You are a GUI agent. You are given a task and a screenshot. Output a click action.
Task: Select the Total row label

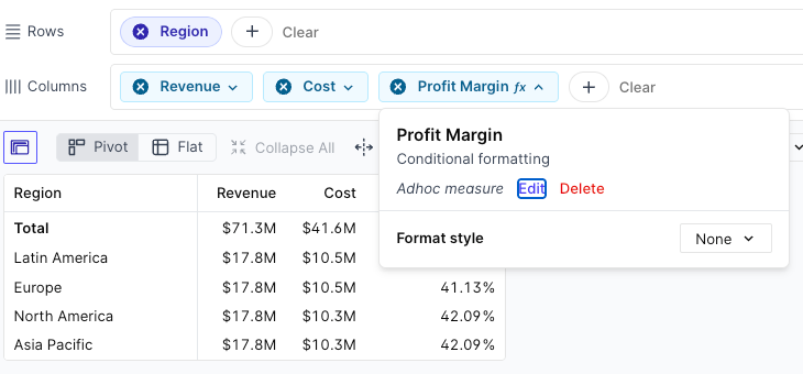point(31,228)
